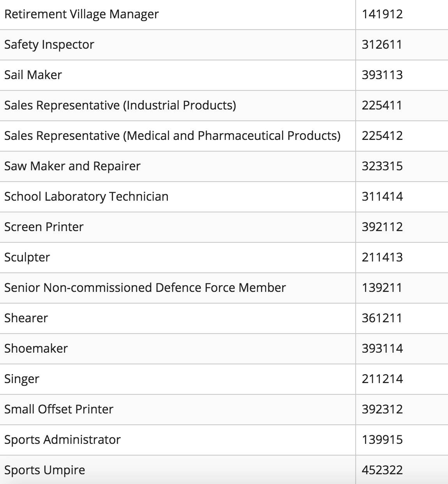448x484 pixels.
Task: Click the Sports Umpire row text
Action: point(44,470)
